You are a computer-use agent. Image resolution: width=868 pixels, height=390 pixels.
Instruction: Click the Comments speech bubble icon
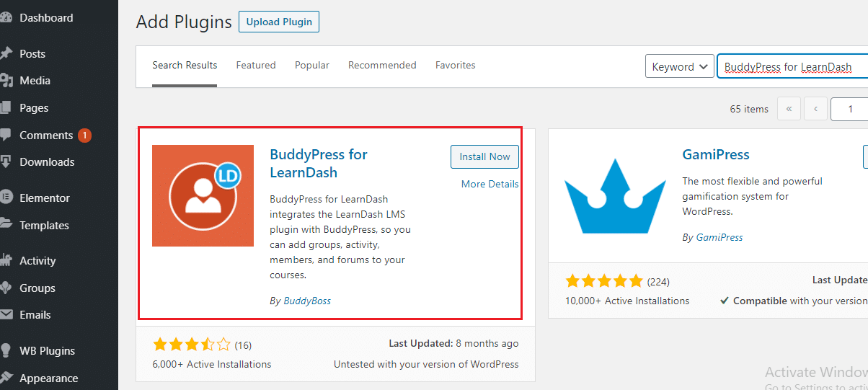6,136
